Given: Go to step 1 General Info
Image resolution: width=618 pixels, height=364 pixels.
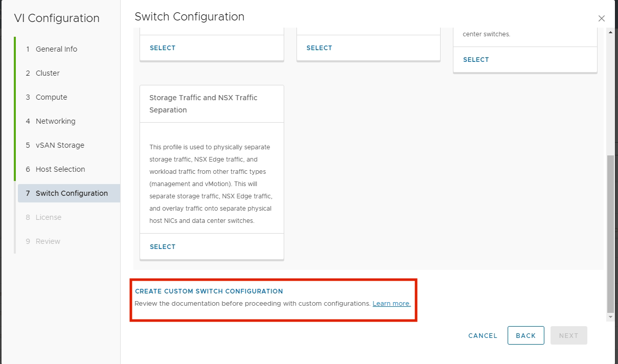Looking at the screenshot, I should tap(56, 49).
